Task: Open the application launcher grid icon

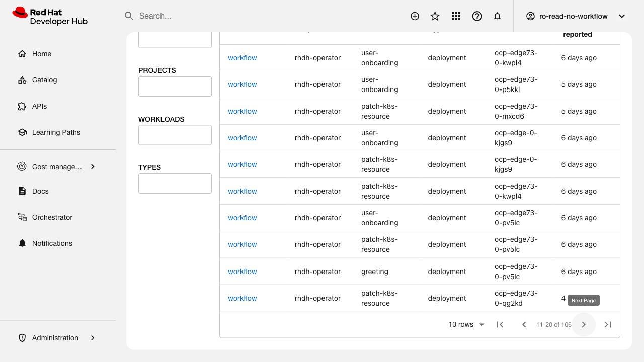Action: (456, 16)
